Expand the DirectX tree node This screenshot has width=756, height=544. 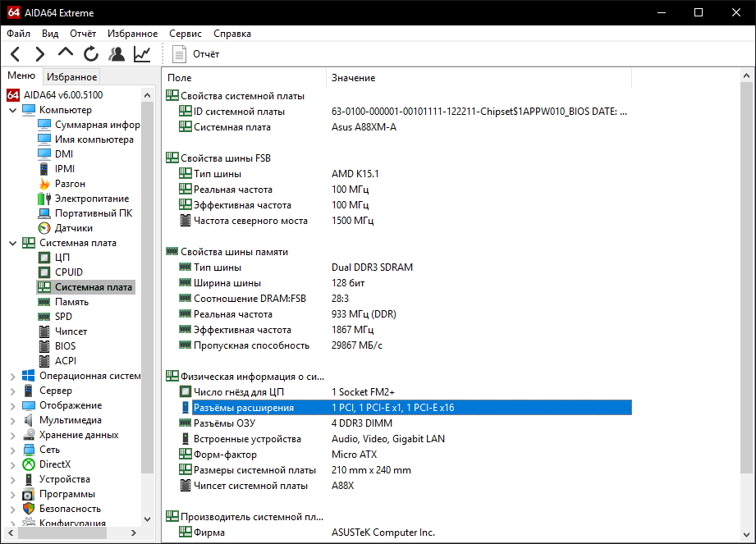tap(13, 465)
